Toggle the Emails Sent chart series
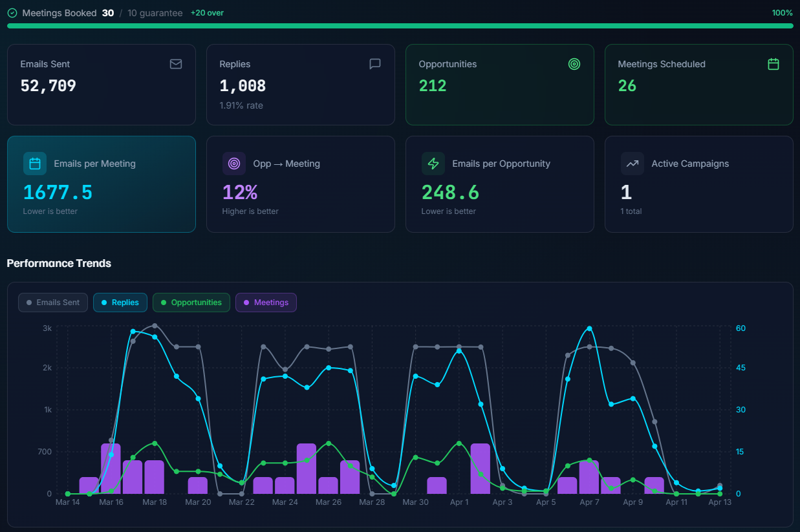The image size is (800, 532). coord(53,303)
